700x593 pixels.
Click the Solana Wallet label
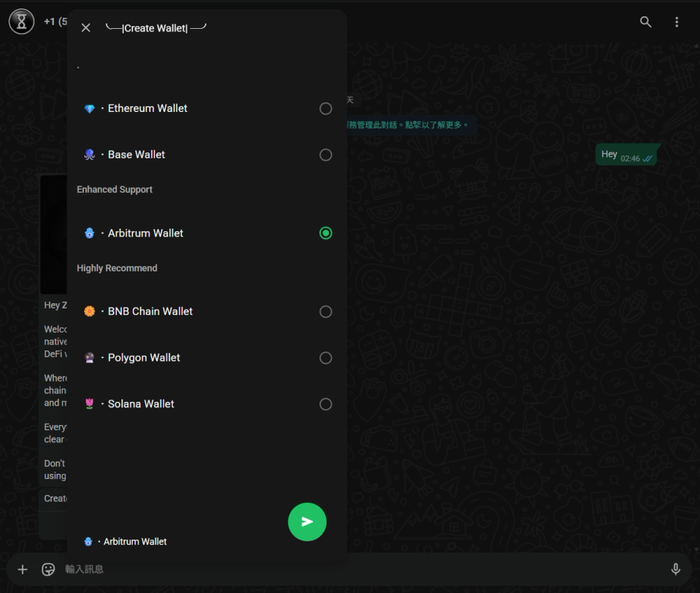[x=141, y=404]
